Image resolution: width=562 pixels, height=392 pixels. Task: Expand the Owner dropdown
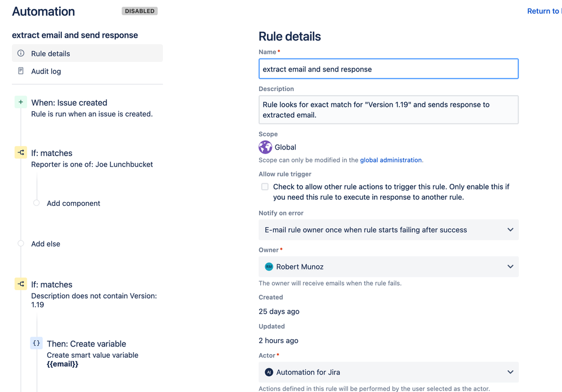(x=389, y=267)
